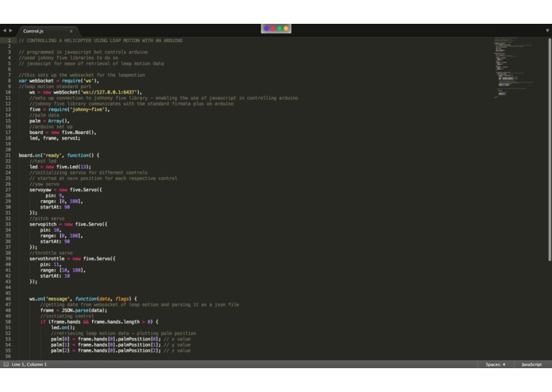Click line number 21 in gutter
The image size is (552, 392).
pos(8,155)
